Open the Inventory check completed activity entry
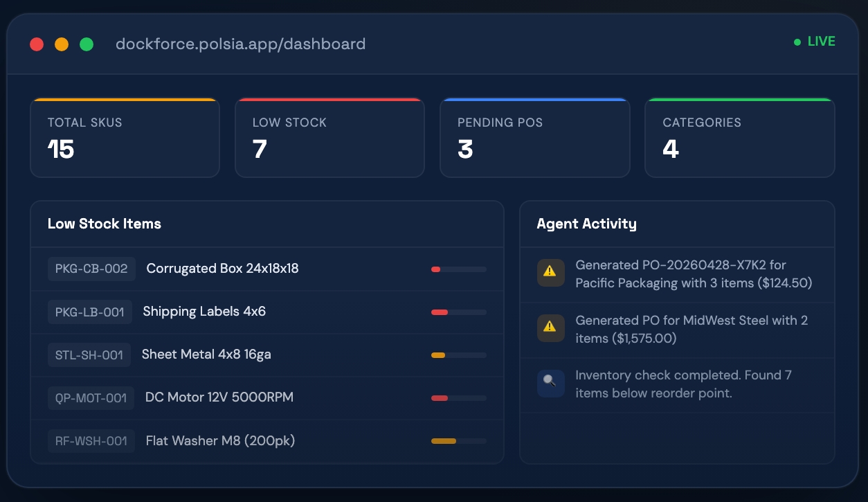The width and height of the screenshot is (868, 502). click(677, 386)
